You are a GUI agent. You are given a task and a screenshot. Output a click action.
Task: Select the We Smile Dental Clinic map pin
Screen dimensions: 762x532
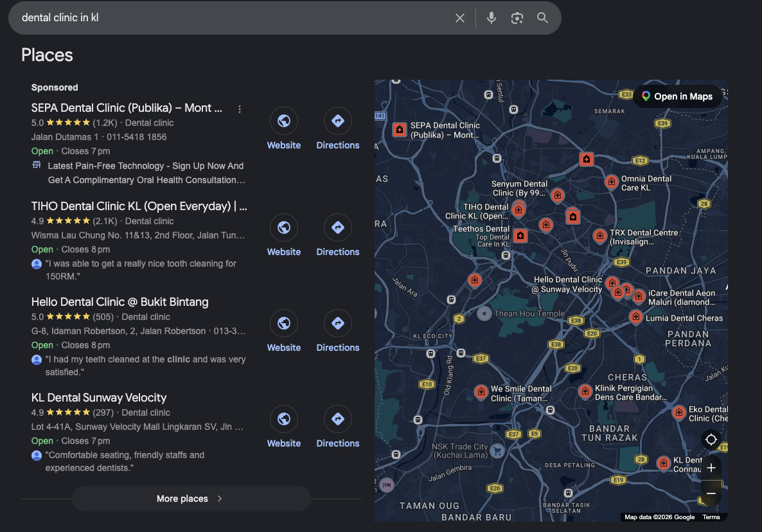[481, 391]
